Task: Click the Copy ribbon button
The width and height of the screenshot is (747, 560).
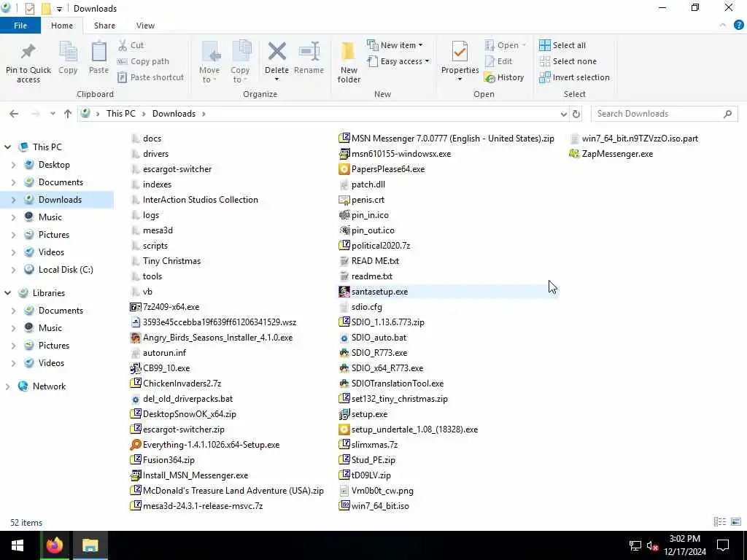Action: (68, 58)
